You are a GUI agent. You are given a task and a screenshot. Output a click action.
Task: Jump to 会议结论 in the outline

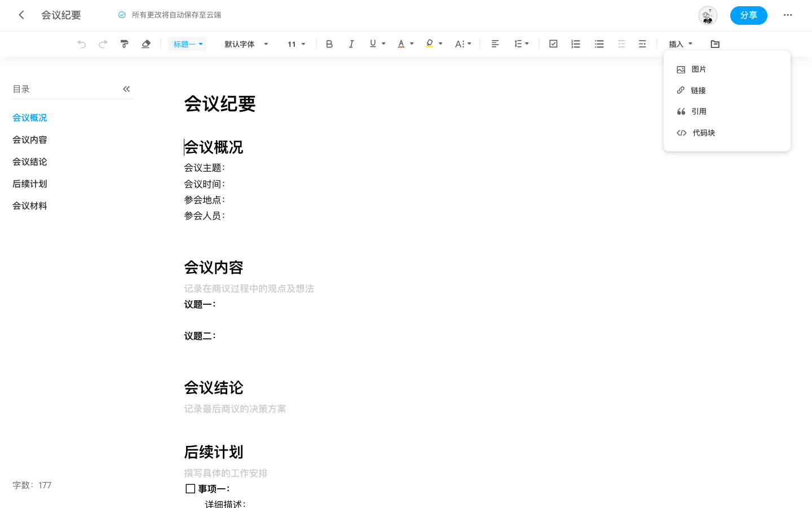(x=29, y=161)
